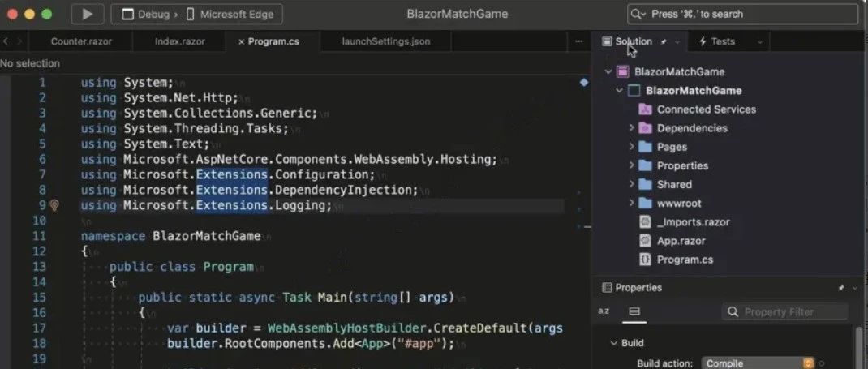Click line number 11 in the gutter
Screen dimensions: 868x369
(x=39, y=236)
